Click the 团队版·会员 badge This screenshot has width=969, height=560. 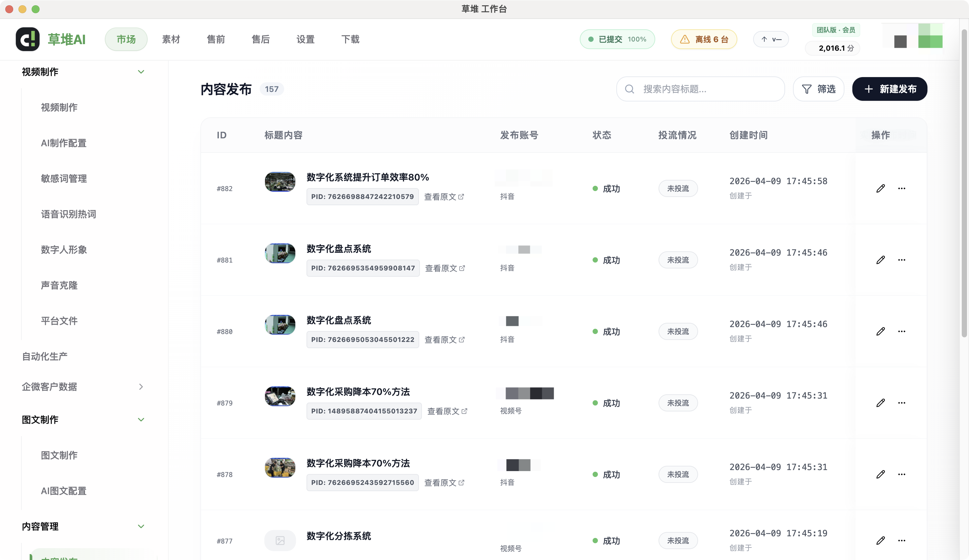tap(836, 30)
